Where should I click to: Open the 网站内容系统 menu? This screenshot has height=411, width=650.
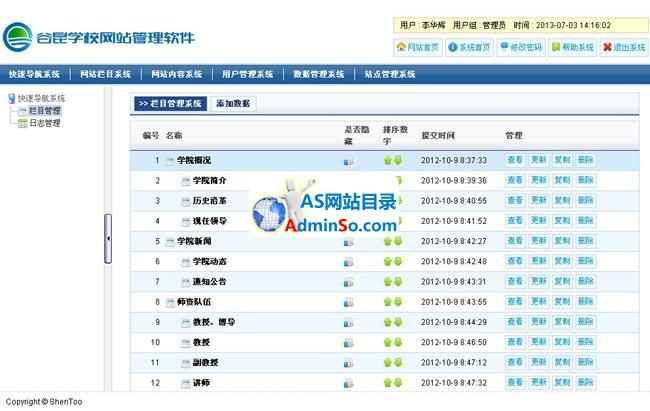tap(177, 74)
